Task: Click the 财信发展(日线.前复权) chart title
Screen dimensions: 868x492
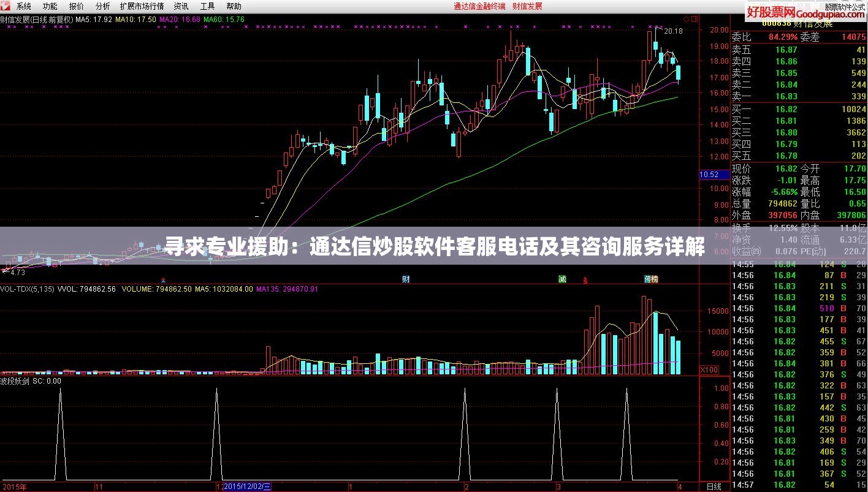Action: pos(36,19)
